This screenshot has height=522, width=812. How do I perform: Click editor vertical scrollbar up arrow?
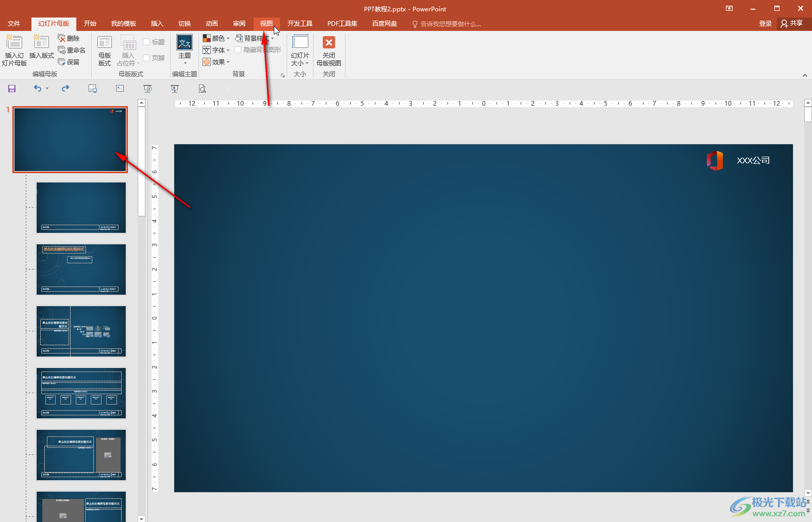[808, 103]
